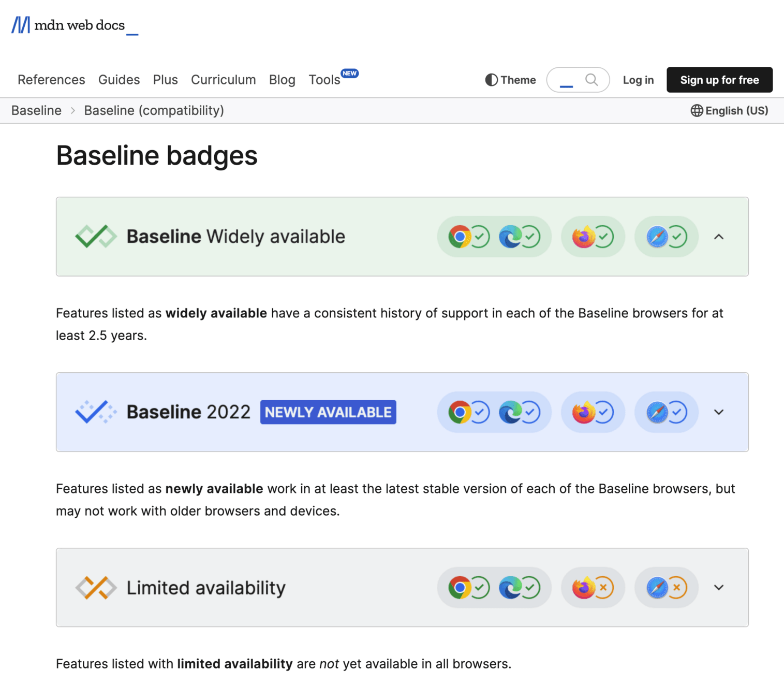Click the half-circle Theme icon
Image resolution: width=784 pixels, height=699 pixels.
click(491, 80)
